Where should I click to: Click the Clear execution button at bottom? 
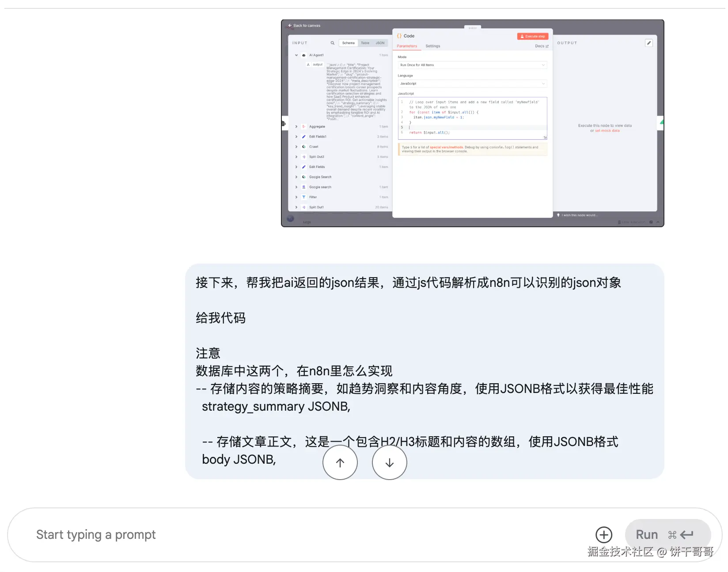click(x=631, y=222)
